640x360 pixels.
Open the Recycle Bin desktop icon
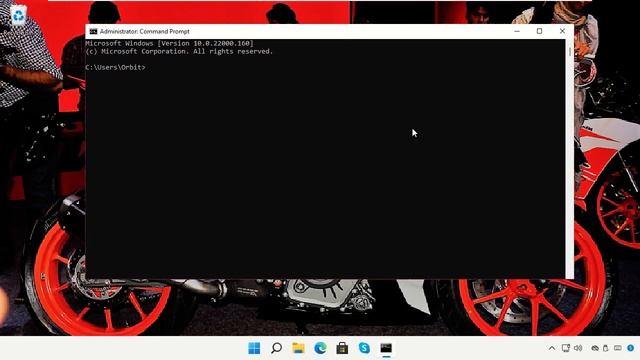point(18,15)
